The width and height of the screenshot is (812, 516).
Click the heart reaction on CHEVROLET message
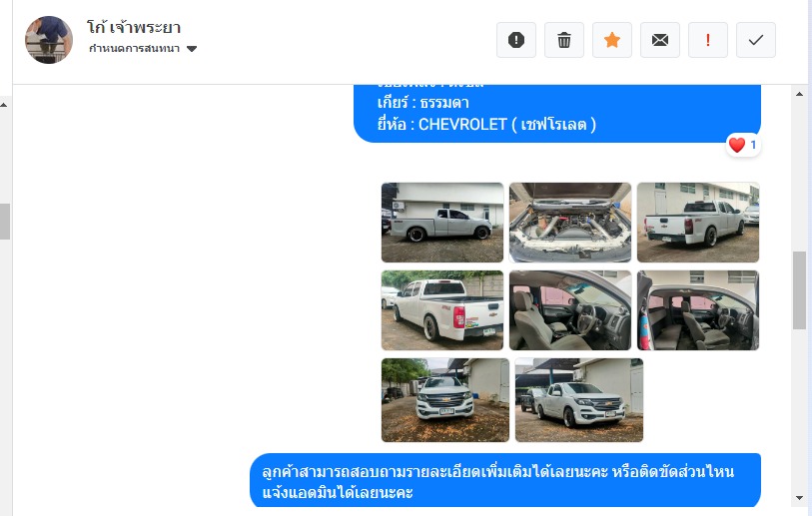(743, 145)
